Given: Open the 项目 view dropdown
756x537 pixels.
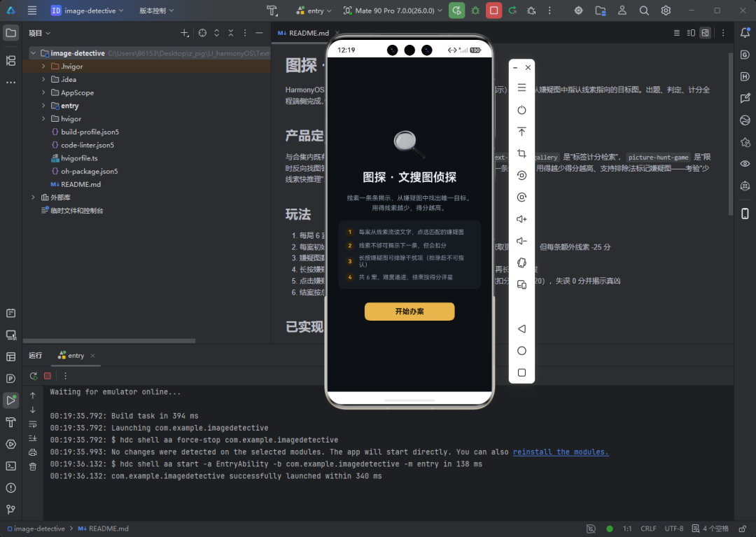Looking at the screenshot, I should (x=39, y=33).
